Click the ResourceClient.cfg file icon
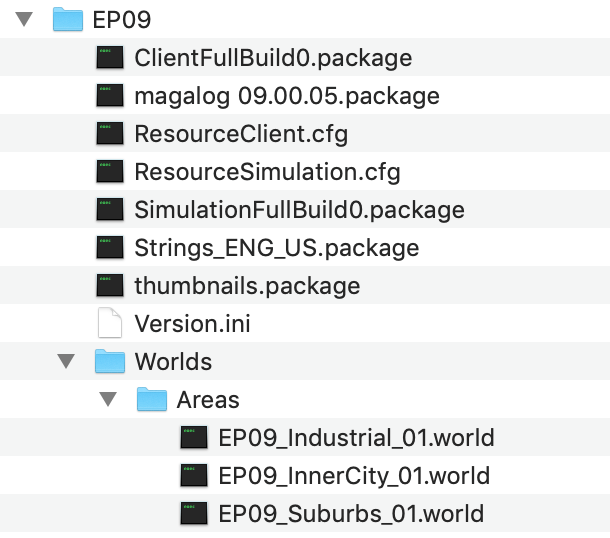Image resolution: width=610 pixels, height=538 pixels. click(x=109, y=134)
